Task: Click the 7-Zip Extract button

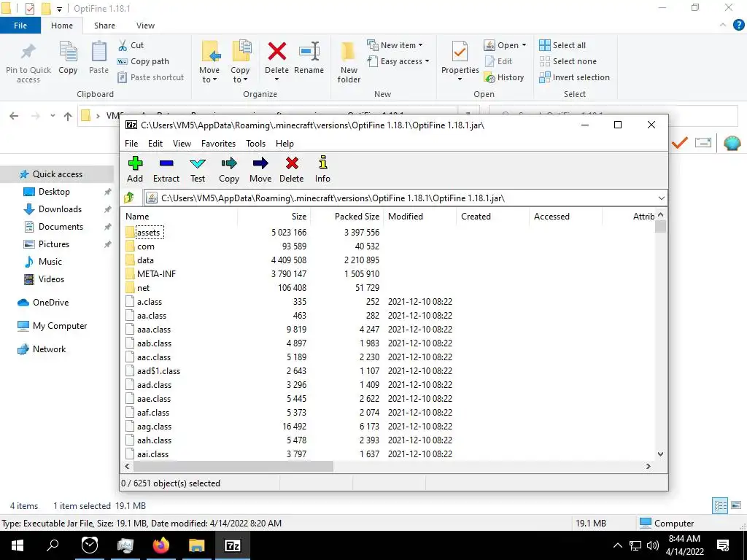Action: 166,169
